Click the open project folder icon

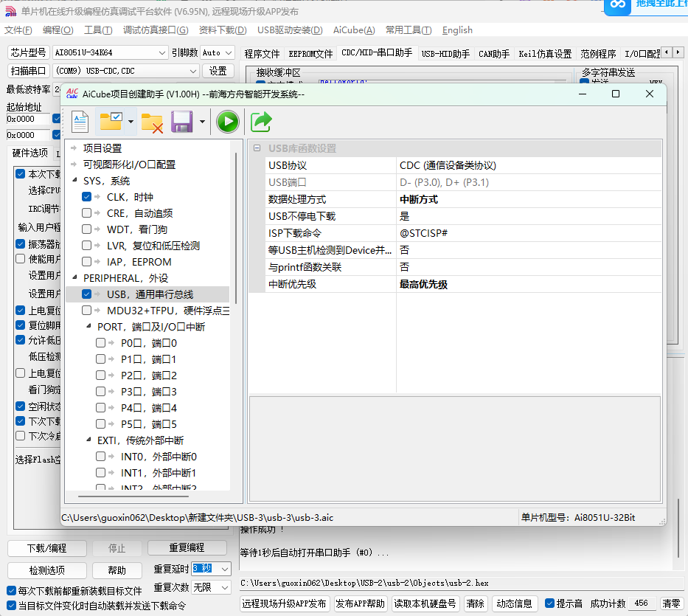point(111,122)
